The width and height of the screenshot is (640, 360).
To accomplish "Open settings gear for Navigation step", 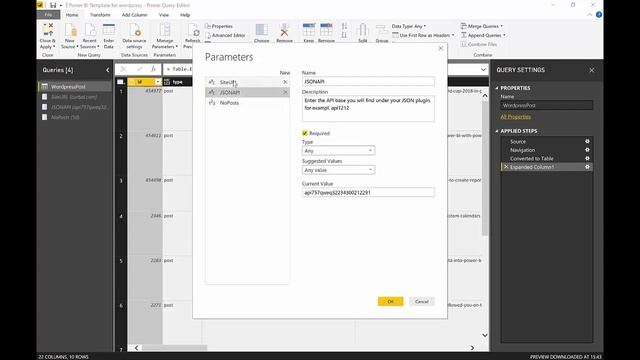I will tap(587, 150).
